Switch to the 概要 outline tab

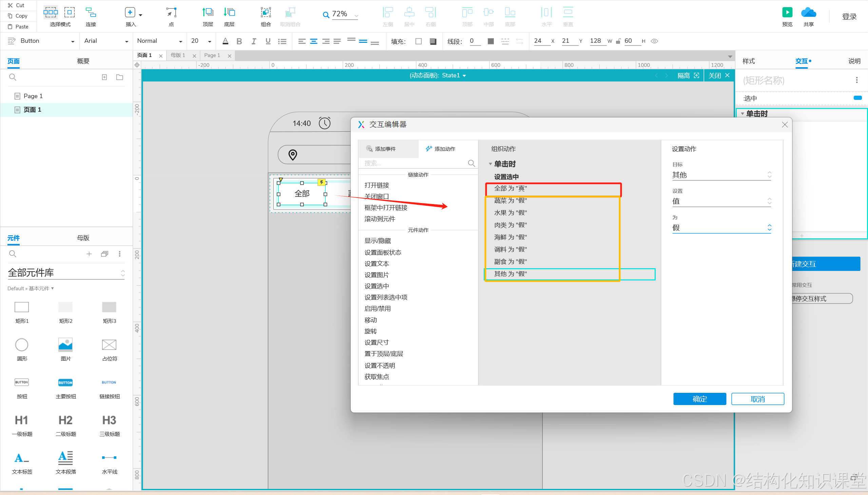pyautogui.click(x=83, y=61)
